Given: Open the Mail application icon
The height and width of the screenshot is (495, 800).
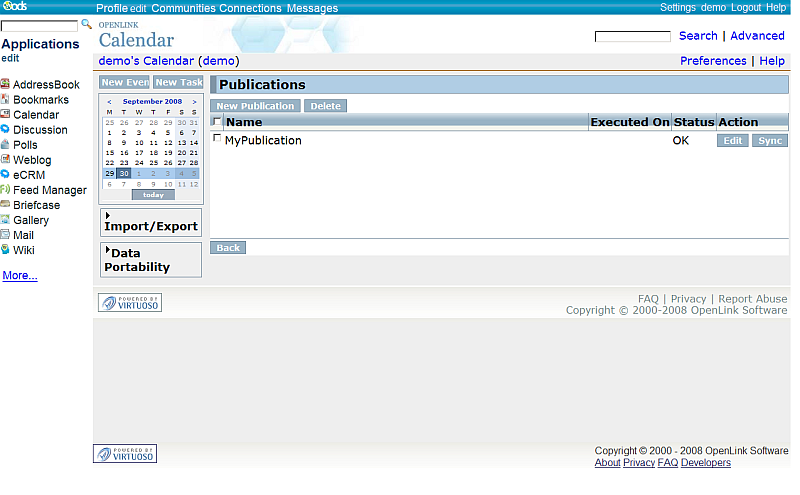Looking at the screenshot, I should [x=6, y=235].
